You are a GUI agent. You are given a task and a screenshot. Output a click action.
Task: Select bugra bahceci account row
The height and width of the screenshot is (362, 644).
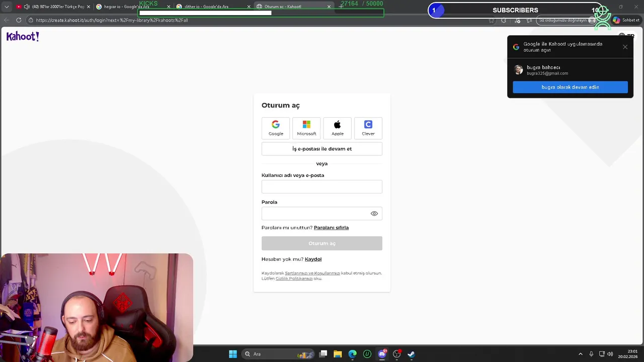(x=570, y=70)
